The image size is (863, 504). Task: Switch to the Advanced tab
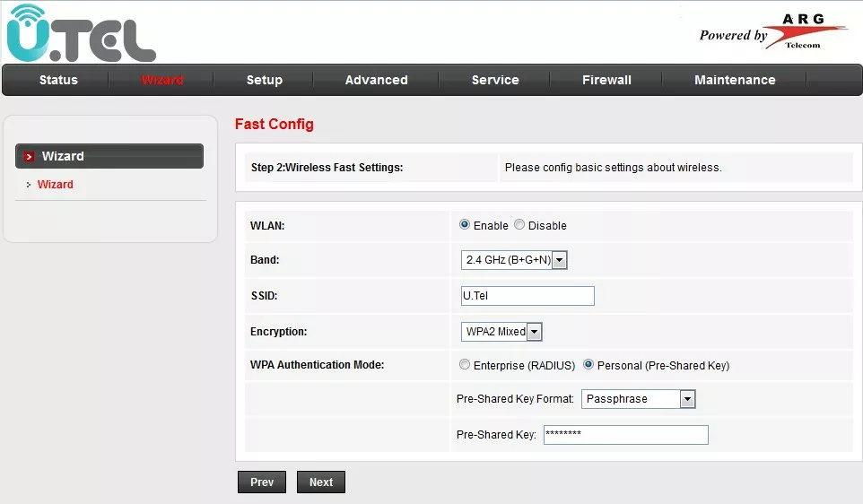pyautogui.click(x=376, y=80)
